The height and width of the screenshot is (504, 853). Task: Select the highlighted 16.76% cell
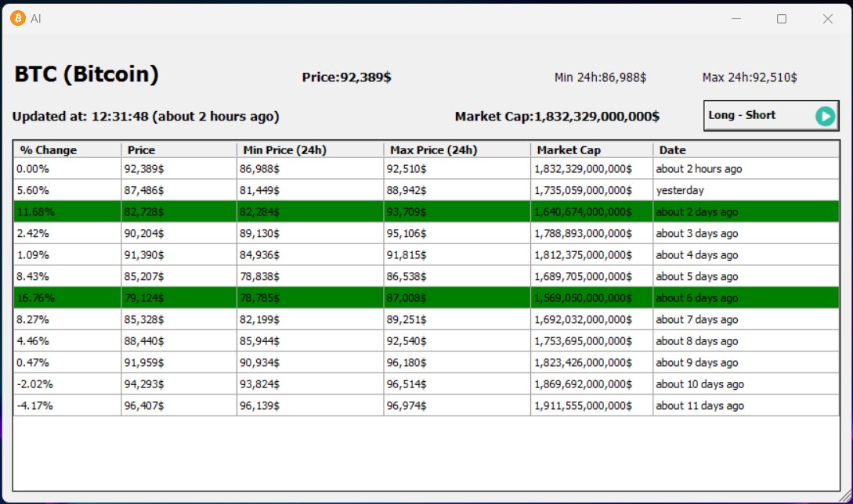tap(67, 298)
